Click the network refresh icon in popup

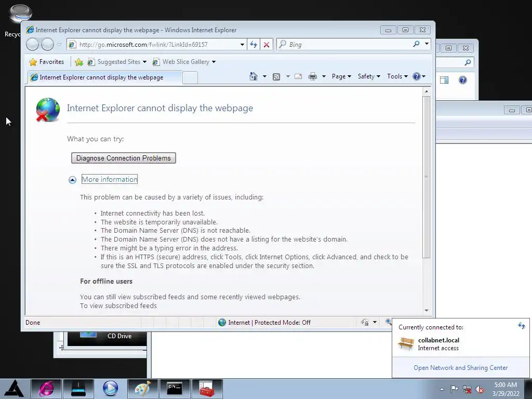[x=521, y=326]
